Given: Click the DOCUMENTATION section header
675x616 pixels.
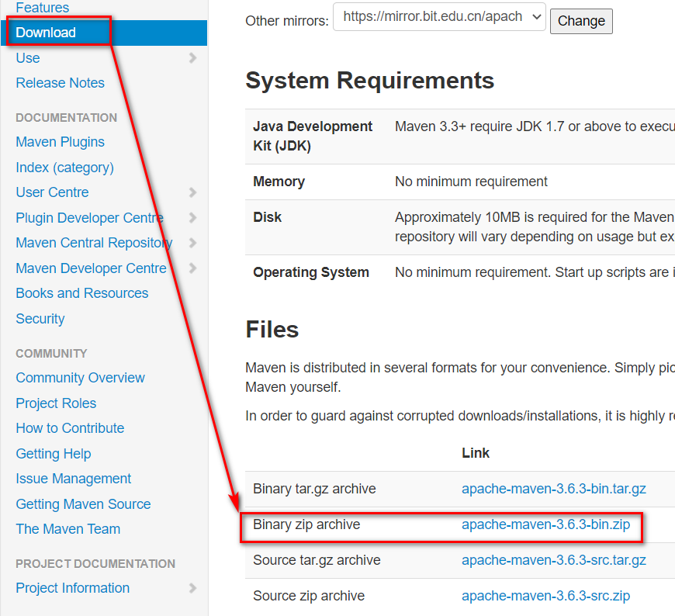Looking at the screenshot, I should tap(66, 117).
